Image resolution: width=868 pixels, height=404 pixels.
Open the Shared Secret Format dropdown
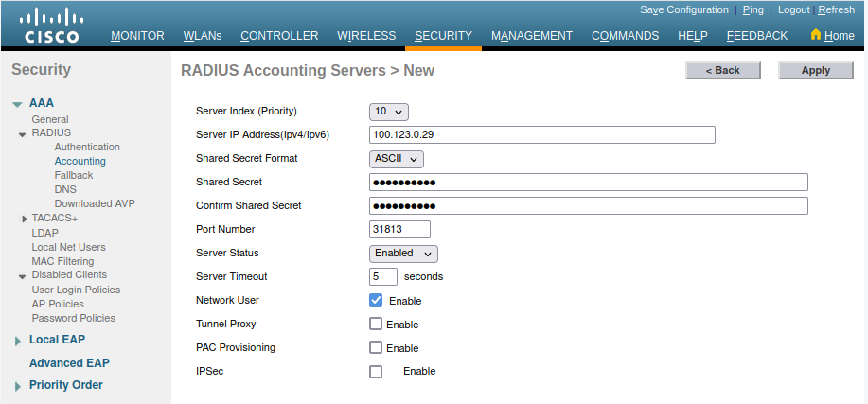click(x=396, y=159)
